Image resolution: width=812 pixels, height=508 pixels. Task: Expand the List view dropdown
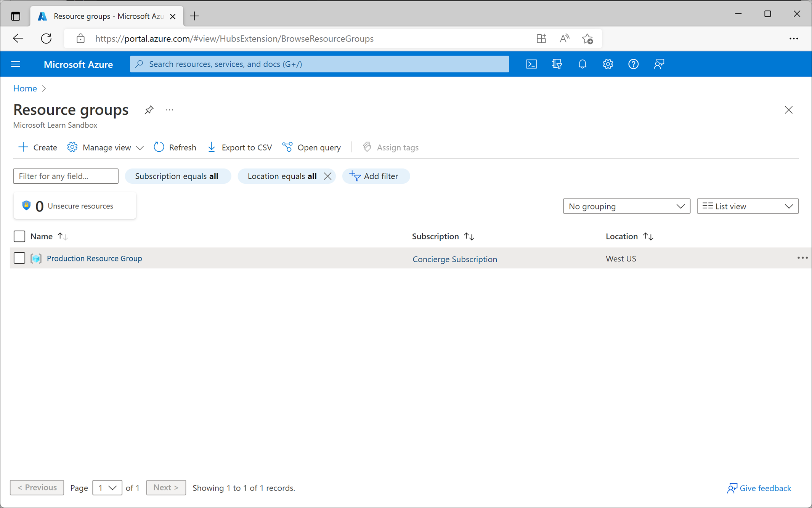click(x=748, y=206)
